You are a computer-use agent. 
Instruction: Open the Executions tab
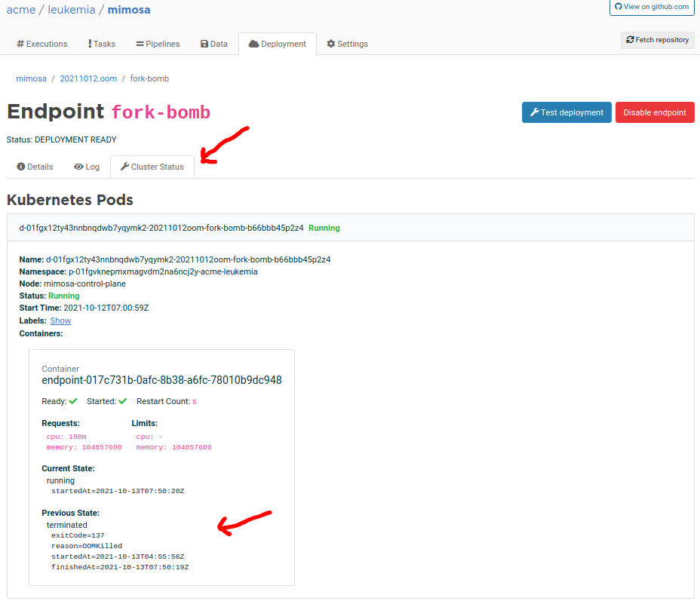(42, 44)
